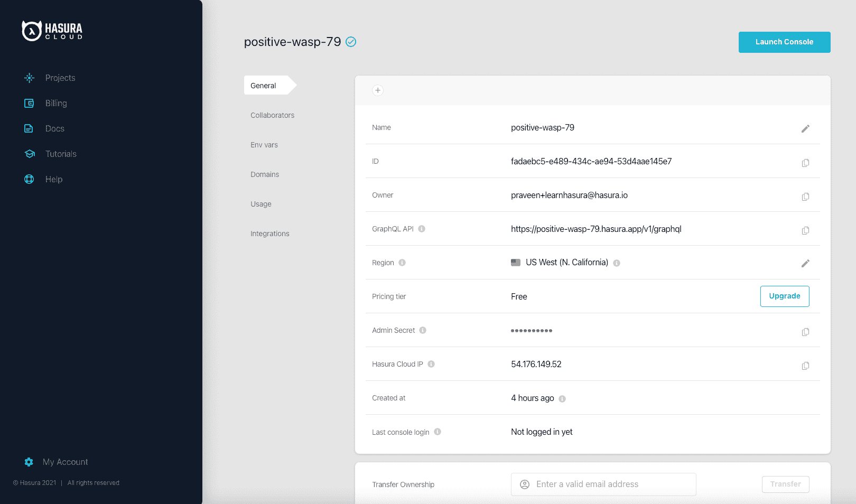Click the ID value fadaebc5-e489-434c-ae94-53d4aae145e7

point(591,161)
